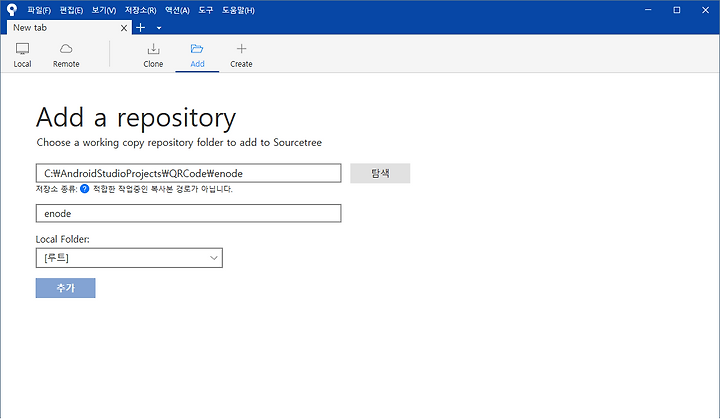Screen dimensions: 720x419
Task: Expand the tab list dropdown arrow
Action: point(159,28)
